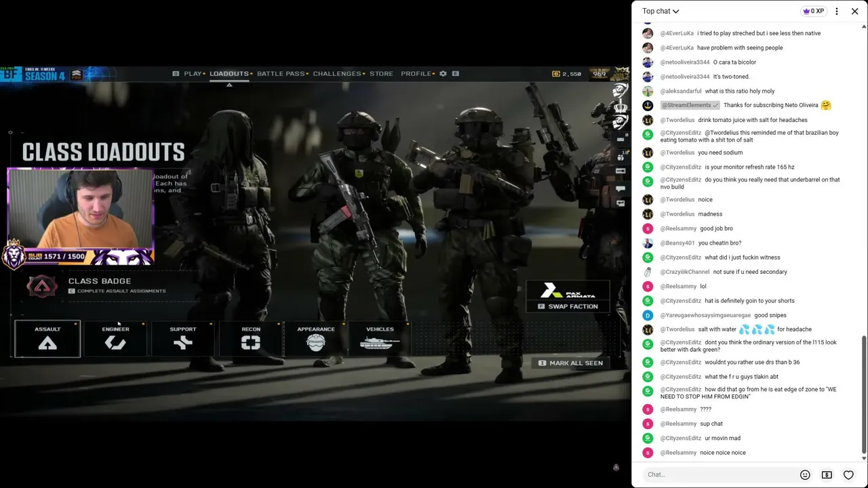This screenshot has height=488, width=868.
Task: Open the Profile tab
Action: [x=416, y=73]
